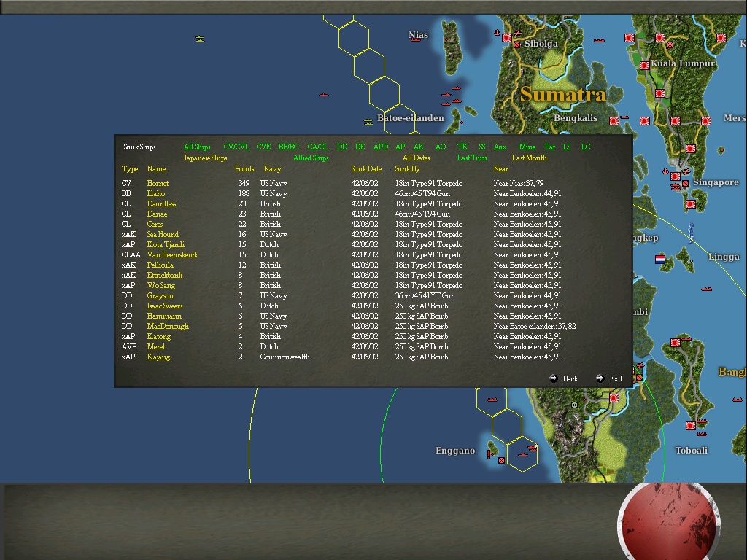Show sinkings for All Dates
The width and height of the screenshot is (747, 560).
416,157
